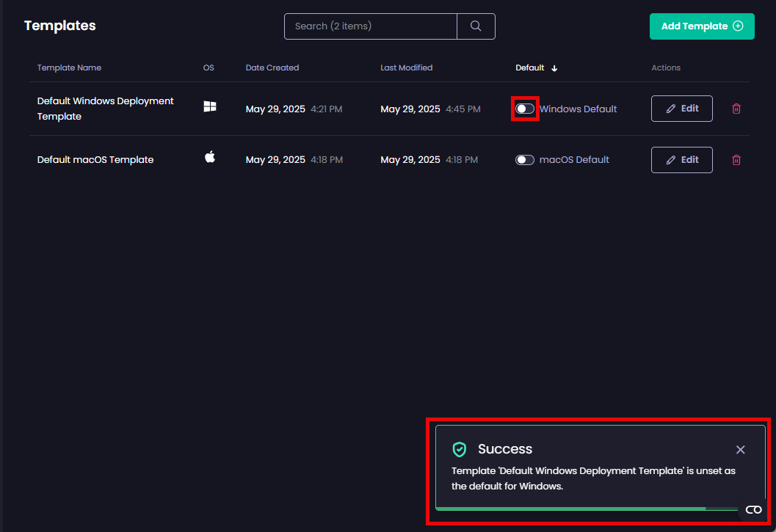The image size is (776, 532).
Task: Edit the Default macOS Template
Action: coord(681,160)
